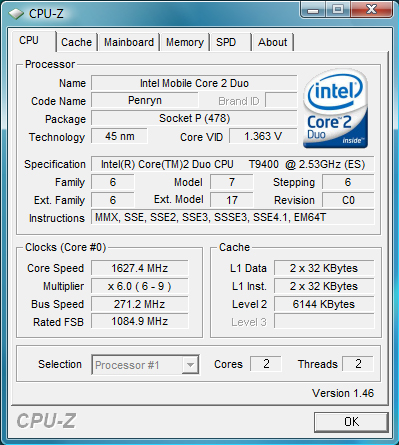The width and height of the screenshot is (399, 445).
Task: Click the Level 2 cache value
Action: click(x=324, y=304)
